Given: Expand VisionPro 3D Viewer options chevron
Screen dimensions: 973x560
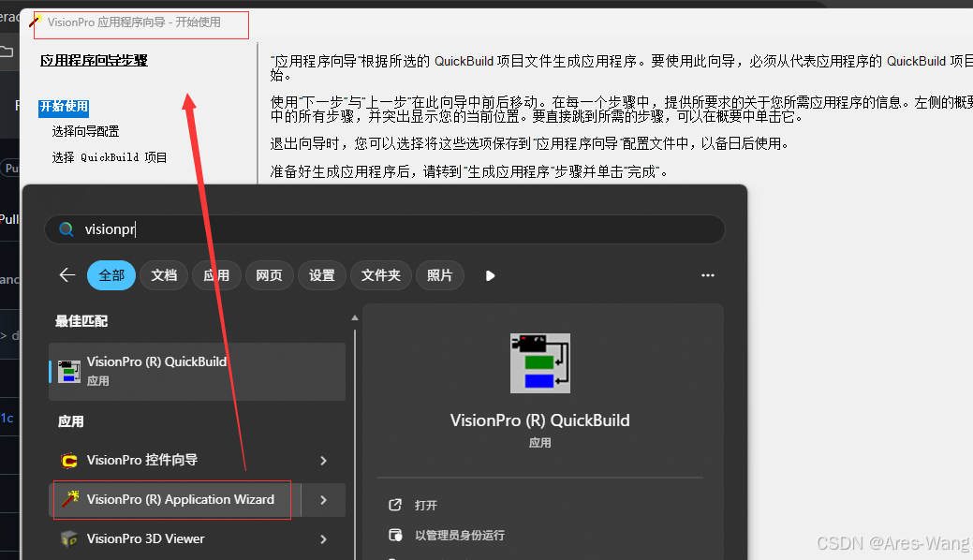Looking at the screenshot, I should tap(323, 538).
